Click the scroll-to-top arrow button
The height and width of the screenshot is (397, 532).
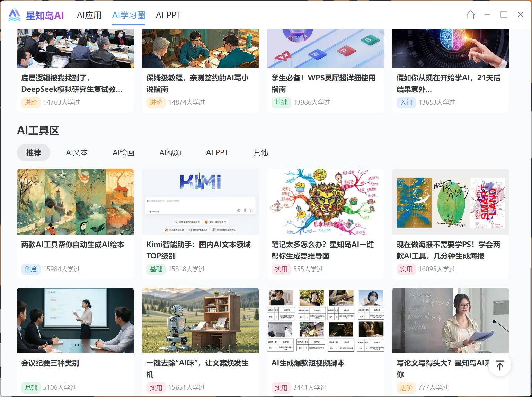499,365
